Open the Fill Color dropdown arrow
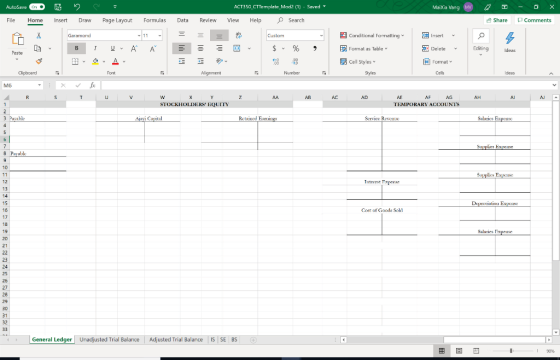 point(104,61)
